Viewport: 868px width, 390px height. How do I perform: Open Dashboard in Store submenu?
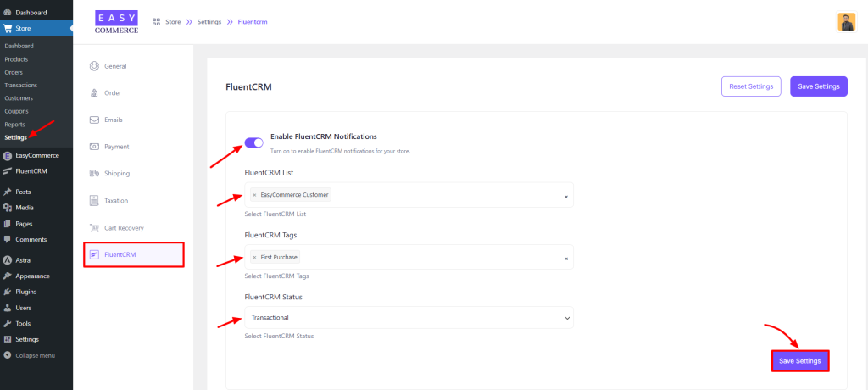(x=19, y=46)
